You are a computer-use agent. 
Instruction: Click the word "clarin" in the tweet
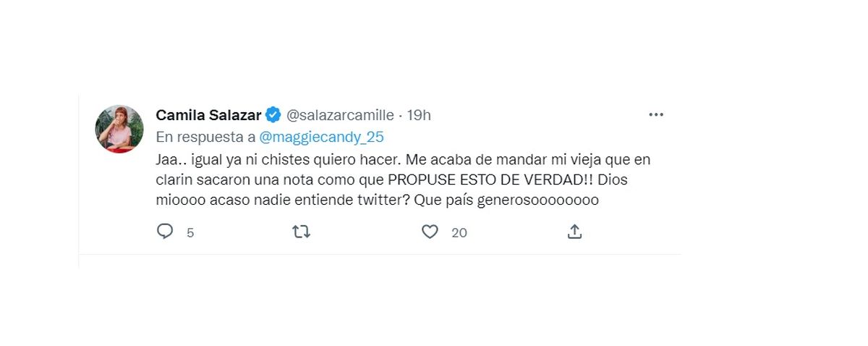174,179
